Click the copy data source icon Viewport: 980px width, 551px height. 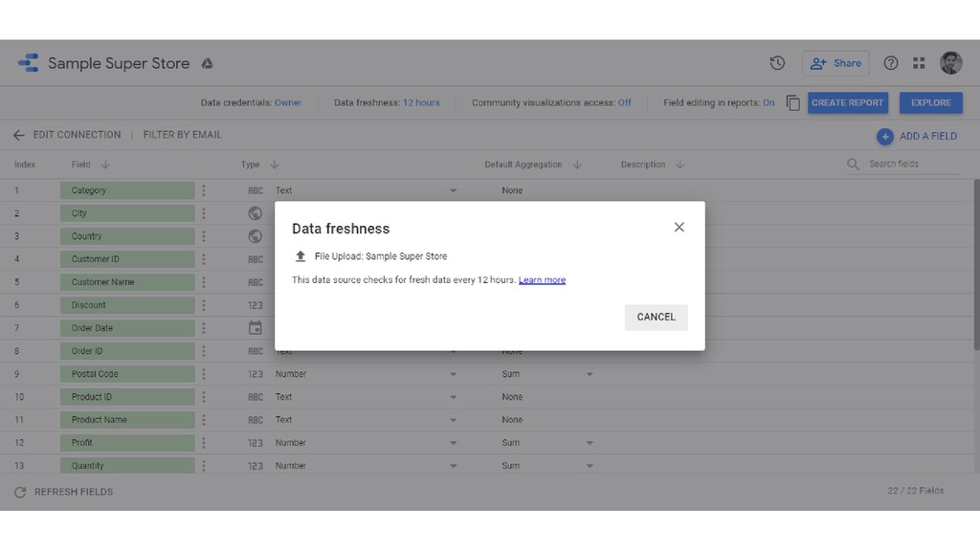click(792, 103)
